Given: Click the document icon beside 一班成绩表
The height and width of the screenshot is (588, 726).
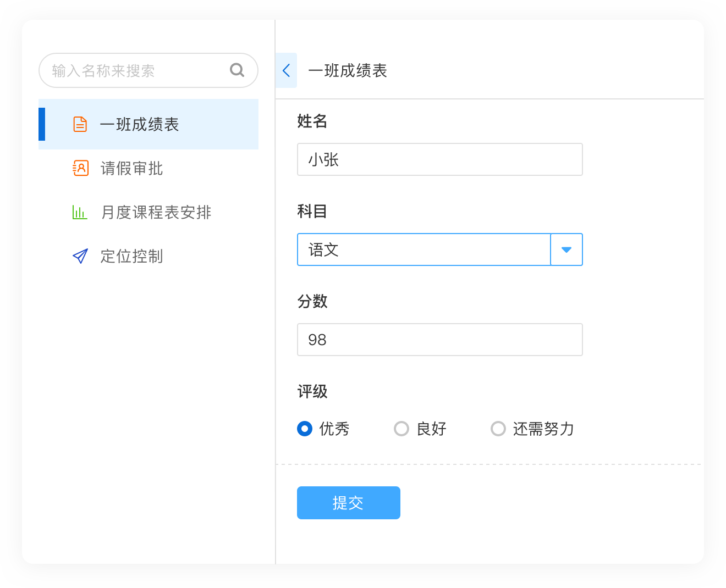Looking at the screenshot, I should [x=80, y=124].
